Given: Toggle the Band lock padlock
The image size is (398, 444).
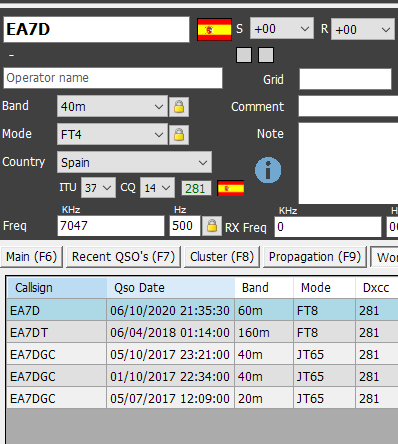Looking at the screenshot, I should [x=179, y=107].
